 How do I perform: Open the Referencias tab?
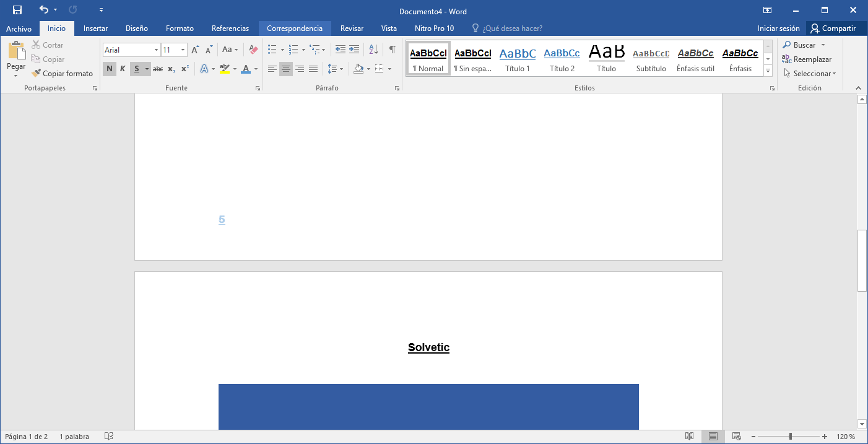point(230,28)
